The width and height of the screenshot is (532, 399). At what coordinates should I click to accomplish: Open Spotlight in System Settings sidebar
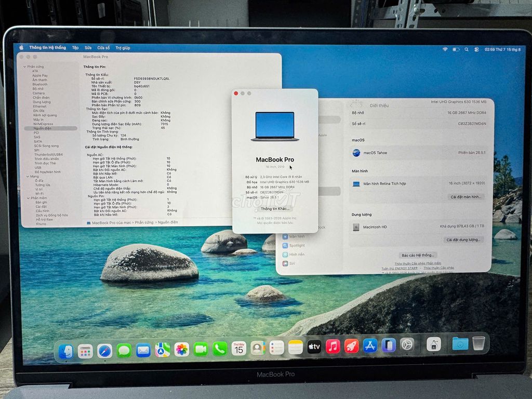pos(294,245)
